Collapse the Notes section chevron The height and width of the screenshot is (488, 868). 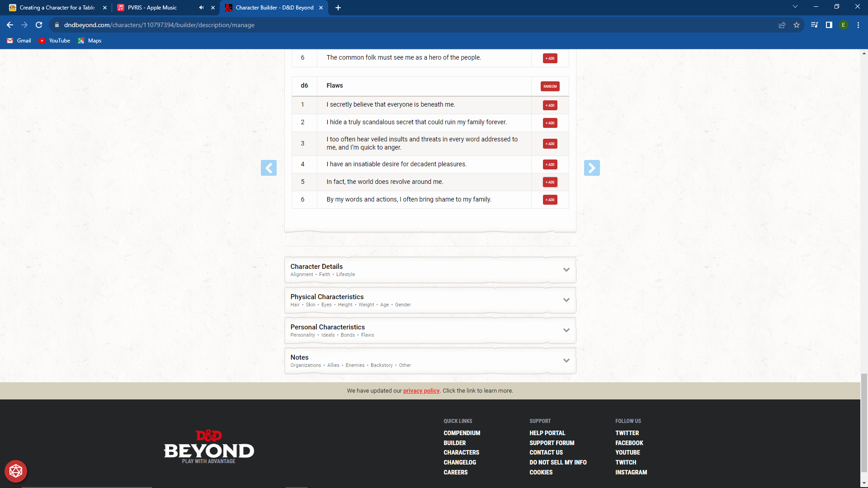point(566,360)
